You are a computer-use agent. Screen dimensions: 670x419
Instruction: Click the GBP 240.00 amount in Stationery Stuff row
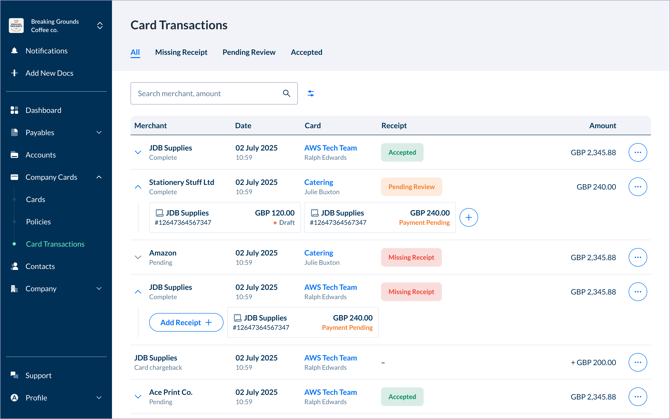pos(596,187)
